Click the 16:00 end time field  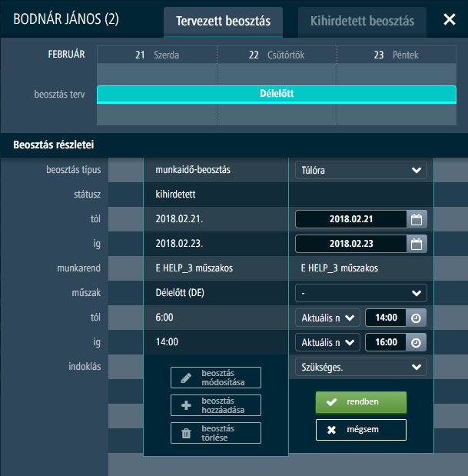[x=386, y=342]
